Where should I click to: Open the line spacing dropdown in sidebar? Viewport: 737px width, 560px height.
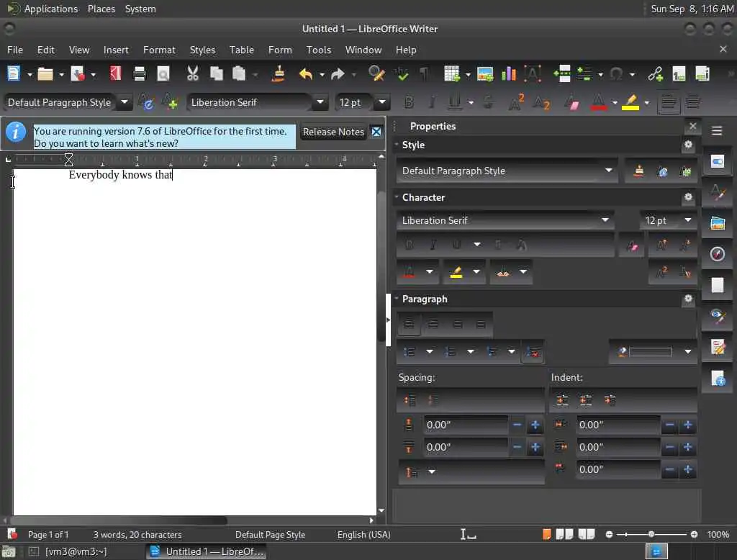(x=432, y=471)
